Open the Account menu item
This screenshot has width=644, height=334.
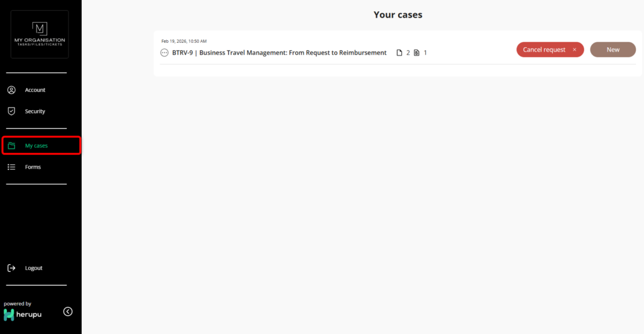click(35, 90)
